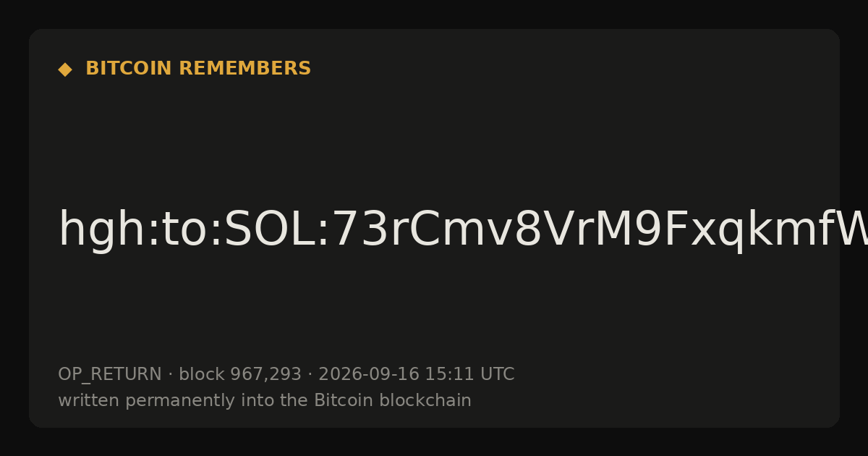The width and height of the screenshot is (868, 456).
Task: Click the BITCOIN REMEMBERS heading
Action: (198, 69)
